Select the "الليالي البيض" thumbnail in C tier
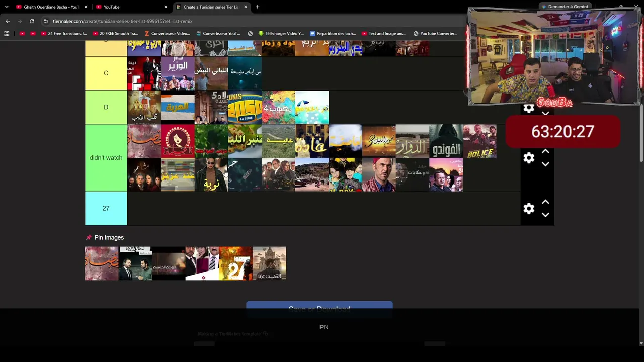644x362 pixels. pos(211,73)
